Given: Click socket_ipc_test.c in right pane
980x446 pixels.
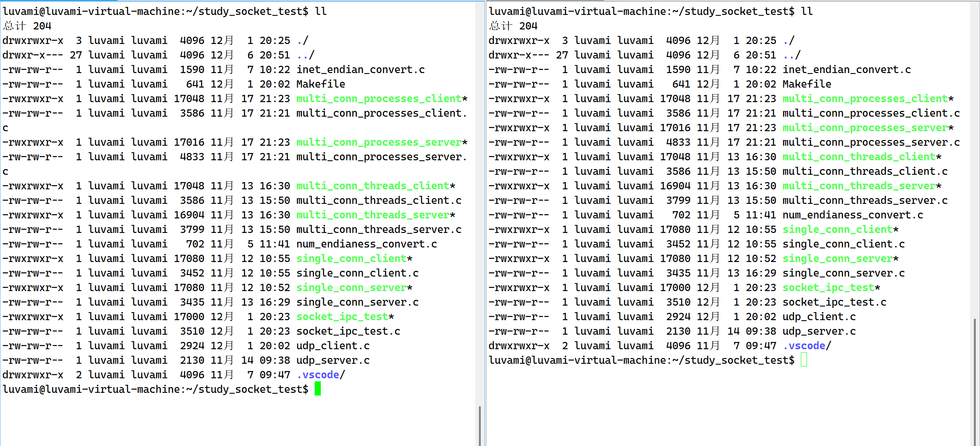Looking at the screenshot, I should [834, 302].
